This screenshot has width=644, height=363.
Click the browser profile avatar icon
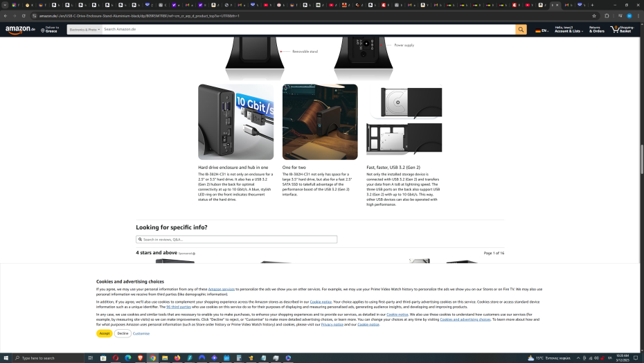click(629, 16)
